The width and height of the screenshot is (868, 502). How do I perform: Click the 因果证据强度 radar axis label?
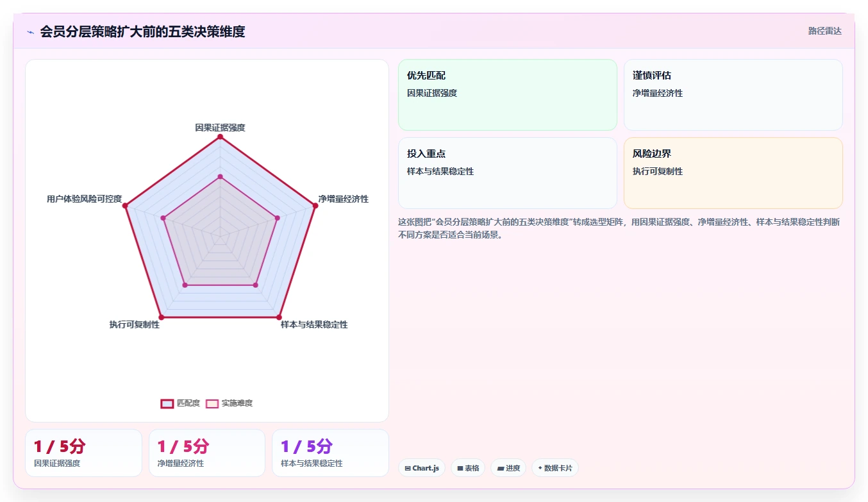[x=220, y=128]
